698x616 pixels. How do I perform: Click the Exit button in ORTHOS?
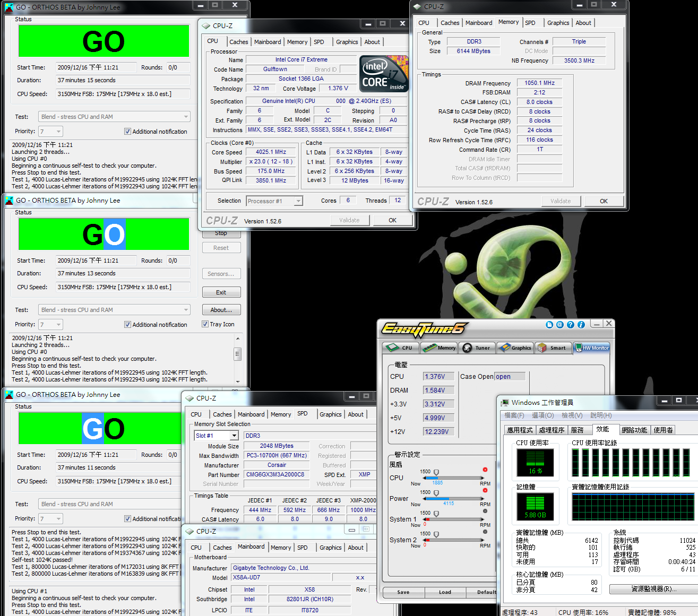pyautogui.click(x=221, y=292)
